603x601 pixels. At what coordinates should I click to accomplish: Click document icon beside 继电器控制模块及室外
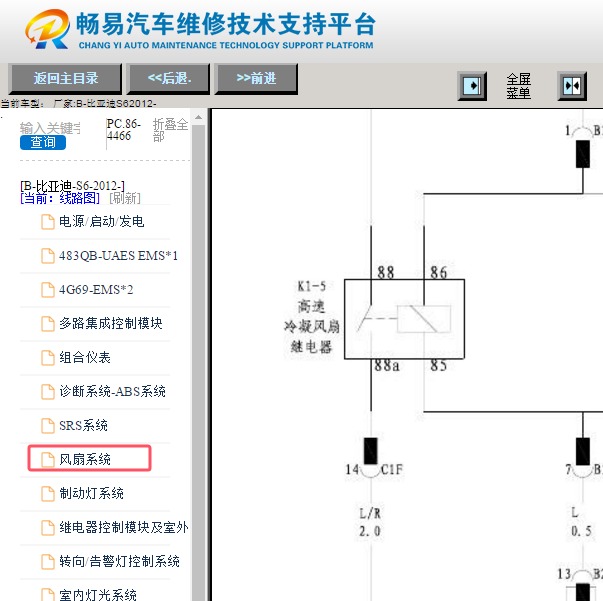pyautogui.click(x=48, y=528)
